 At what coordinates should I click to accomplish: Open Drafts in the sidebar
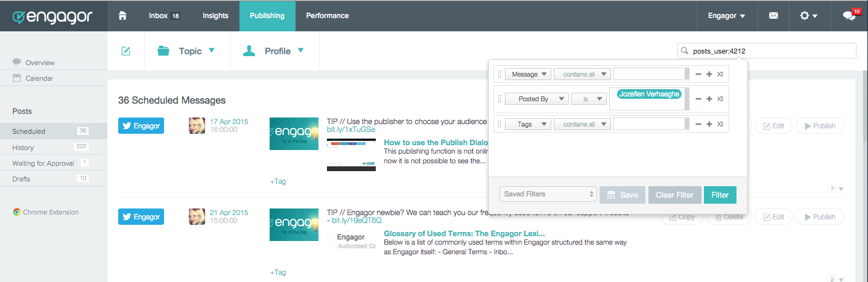54,178
